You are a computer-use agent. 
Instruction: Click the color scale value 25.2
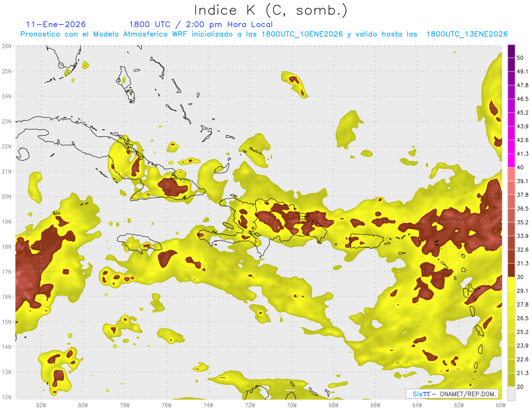click(x=523, y=332)
